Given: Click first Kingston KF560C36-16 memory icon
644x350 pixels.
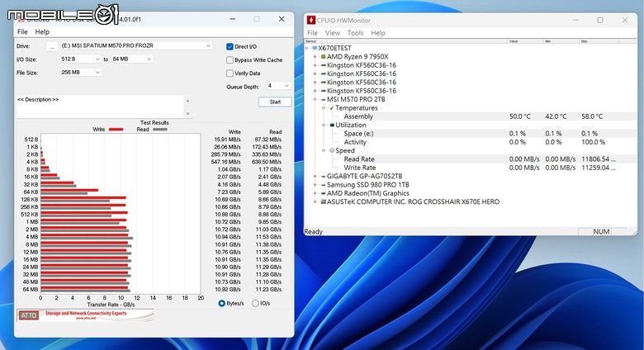Looking at the screenshot, I should [x=323, y=65].
